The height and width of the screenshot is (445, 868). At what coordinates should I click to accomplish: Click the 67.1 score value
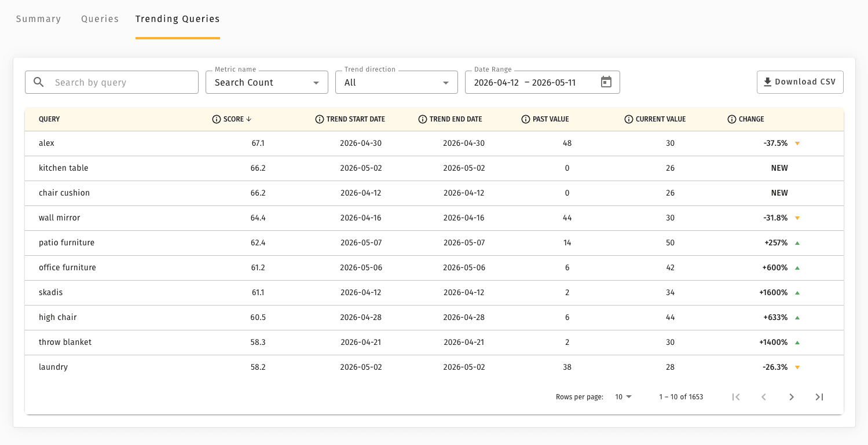258,143
